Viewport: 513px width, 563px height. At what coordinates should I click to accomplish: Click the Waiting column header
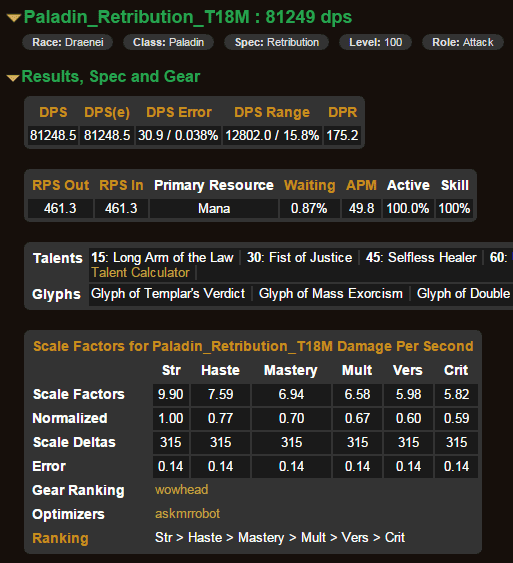(309, 185)
